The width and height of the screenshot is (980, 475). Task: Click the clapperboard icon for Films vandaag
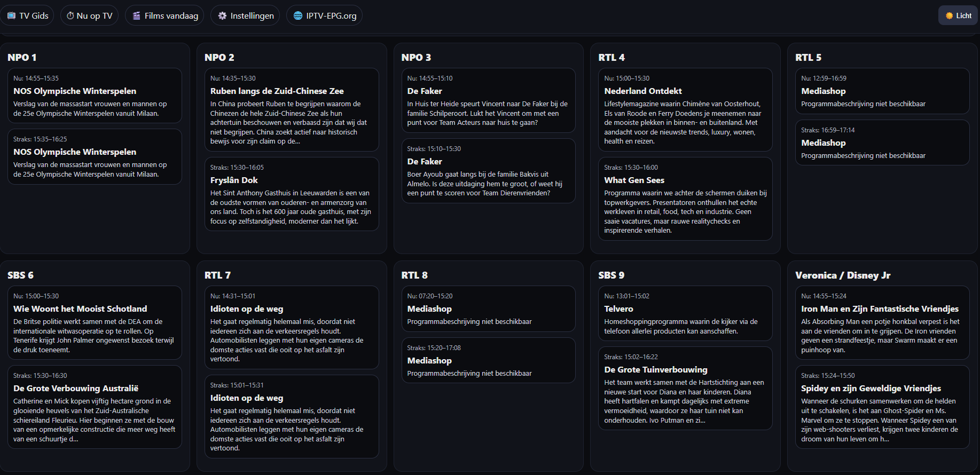point(137,16)
